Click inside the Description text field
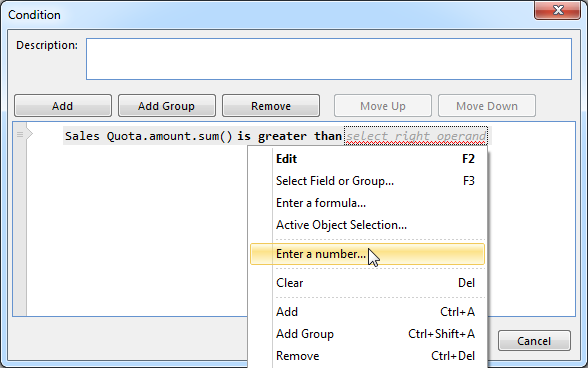 (329, 59)
